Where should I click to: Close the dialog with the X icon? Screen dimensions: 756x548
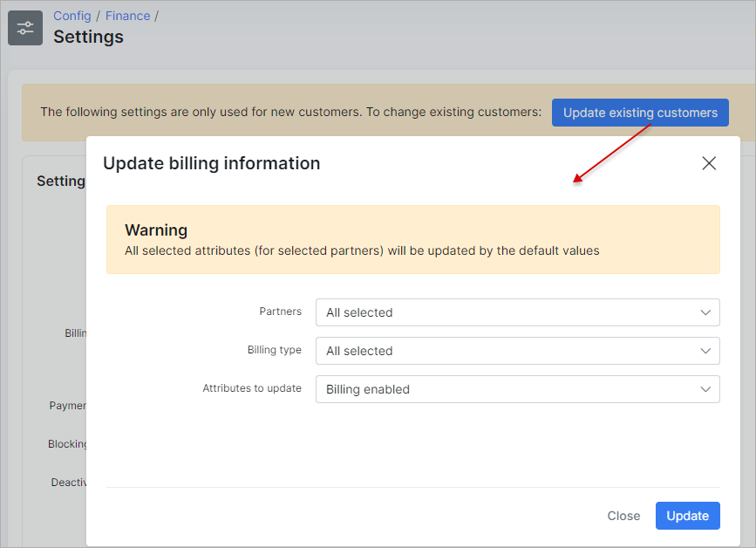click(709, 163)
